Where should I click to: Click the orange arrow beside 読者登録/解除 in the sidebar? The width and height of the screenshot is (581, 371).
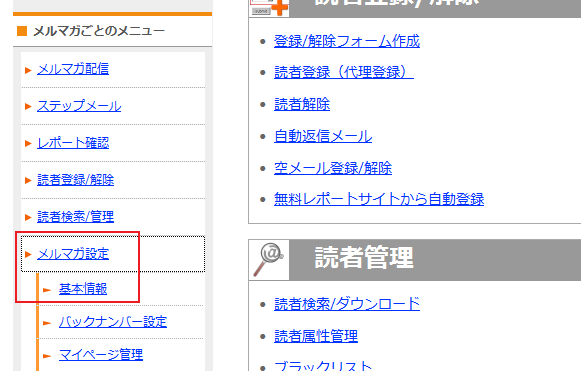28,180
